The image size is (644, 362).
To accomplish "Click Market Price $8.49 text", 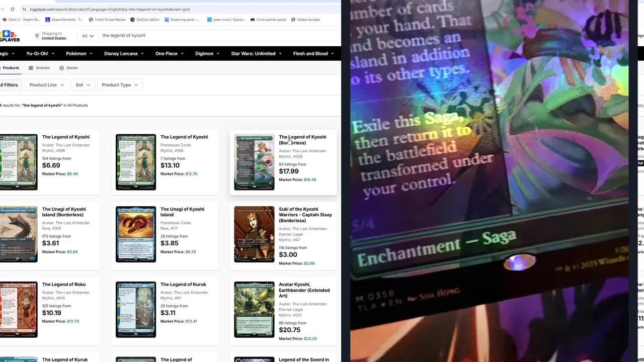I will pyautogui.click(x=60, y=174).
